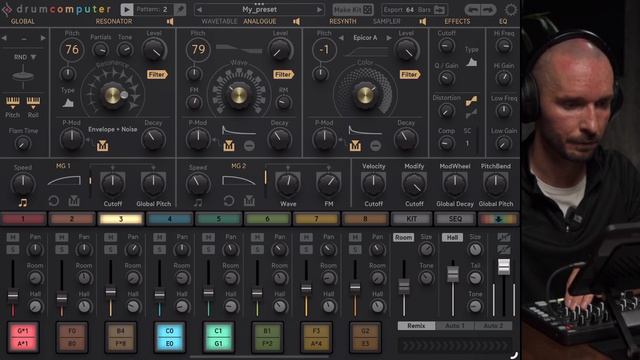The width and height of the screenshot is (640, 360).
Task: Click the pin icon beside Pattern
Action: click(x=180, y=9)
